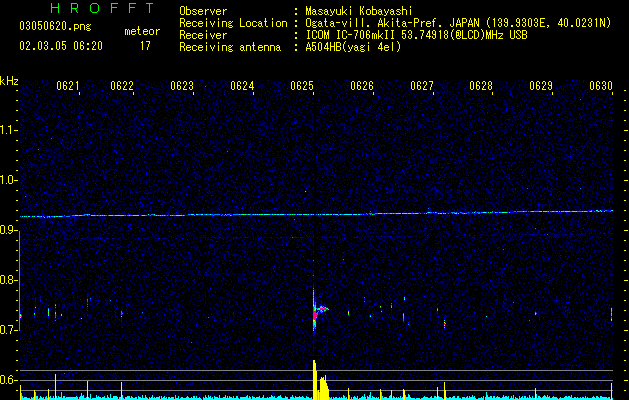Click the 0621 time axis marker
The image size is (629, 400).
pyautogui.click(x=67, y=86)
